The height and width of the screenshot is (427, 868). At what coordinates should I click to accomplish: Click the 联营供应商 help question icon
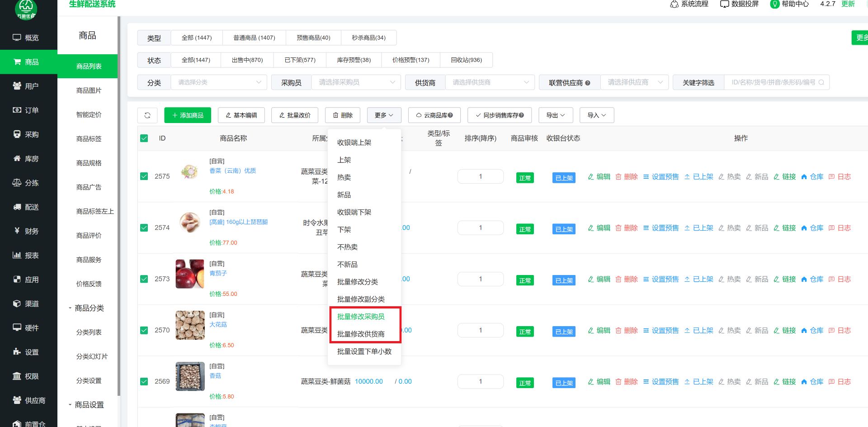[x=588, y=83]
